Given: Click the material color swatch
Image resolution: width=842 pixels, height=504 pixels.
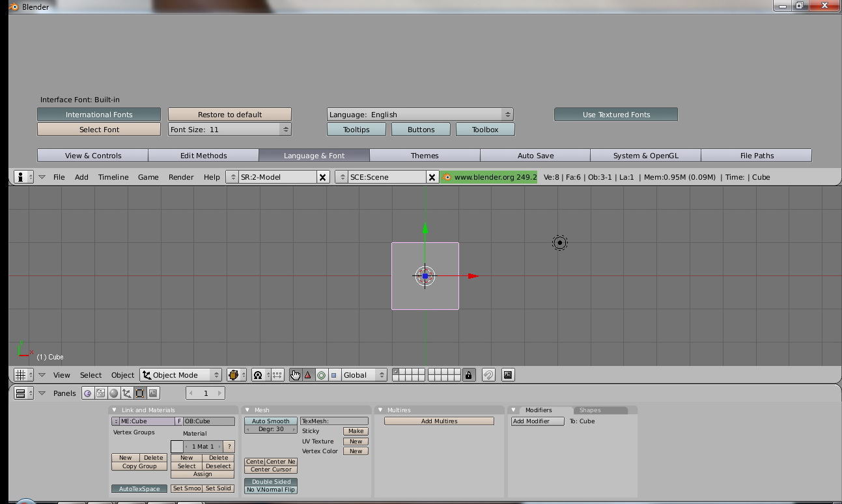Looking at the screenshot, I should (176, 447).
